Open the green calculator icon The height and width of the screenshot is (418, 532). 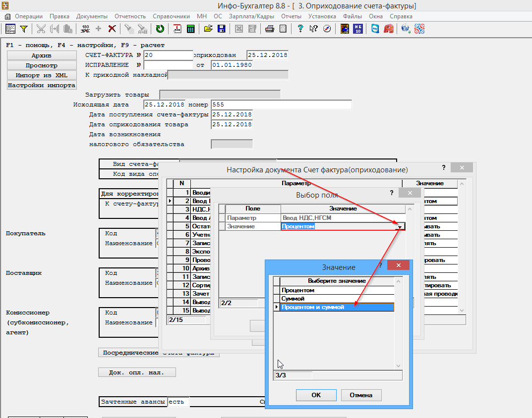point(191,29)
